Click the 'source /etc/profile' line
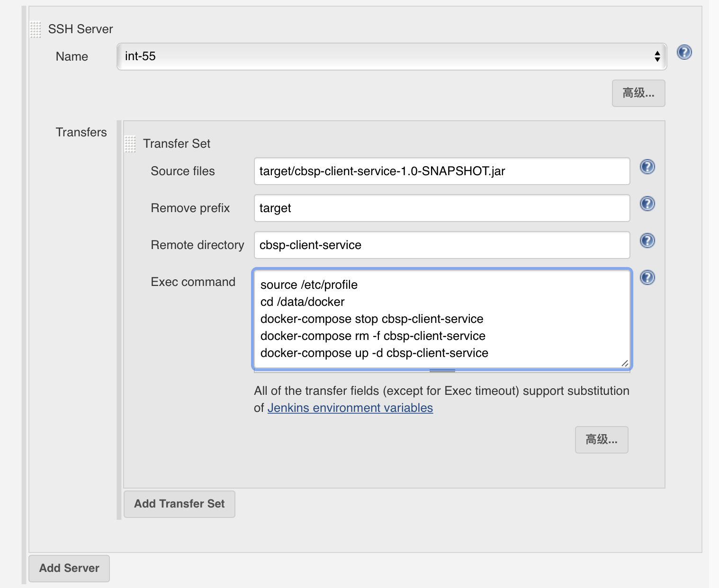The image size is (719, 588). point(309,285)
